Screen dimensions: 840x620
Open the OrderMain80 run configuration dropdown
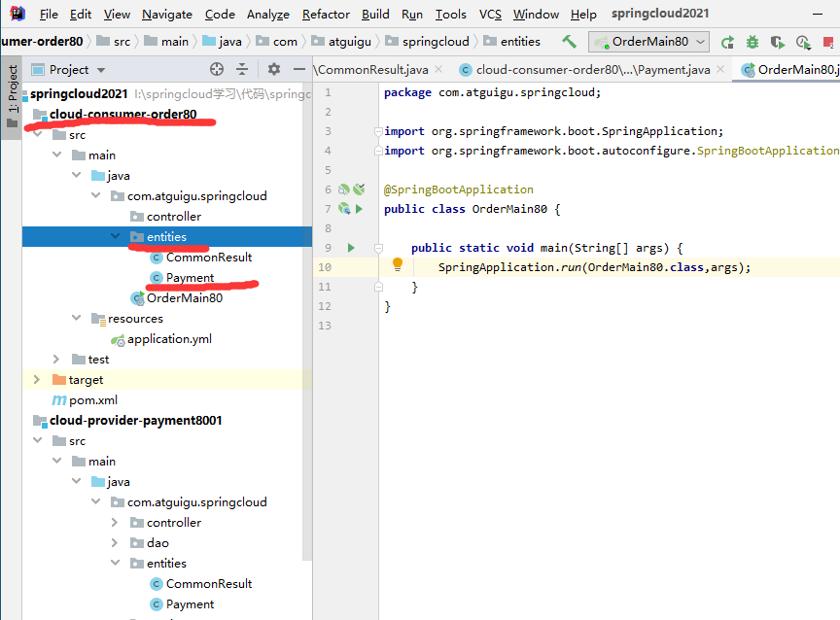point(648,41)
